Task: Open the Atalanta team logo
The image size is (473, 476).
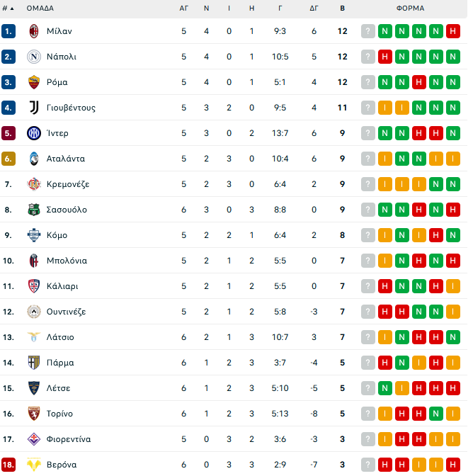Action: 33,159
